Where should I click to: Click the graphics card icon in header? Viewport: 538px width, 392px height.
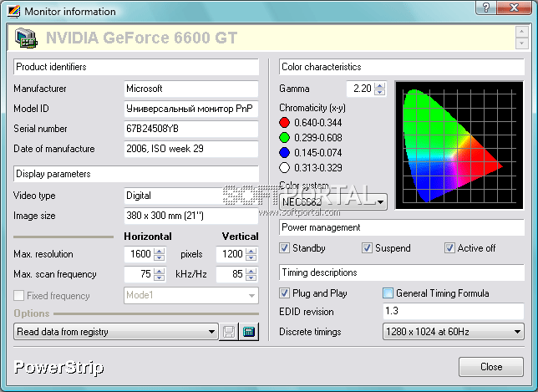coord(27,38)
